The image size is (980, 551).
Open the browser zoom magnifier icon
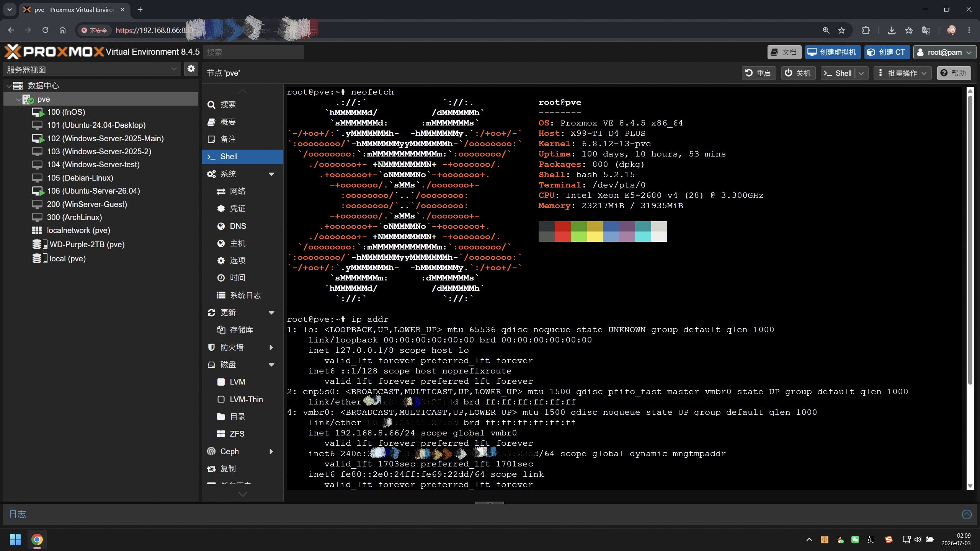point(826,30)
